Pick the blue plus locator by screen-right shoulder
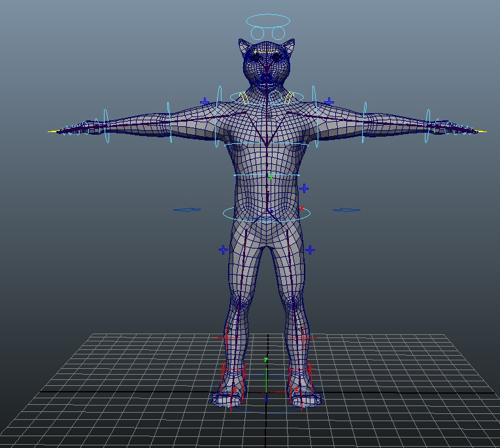 (x=329, y=102)
